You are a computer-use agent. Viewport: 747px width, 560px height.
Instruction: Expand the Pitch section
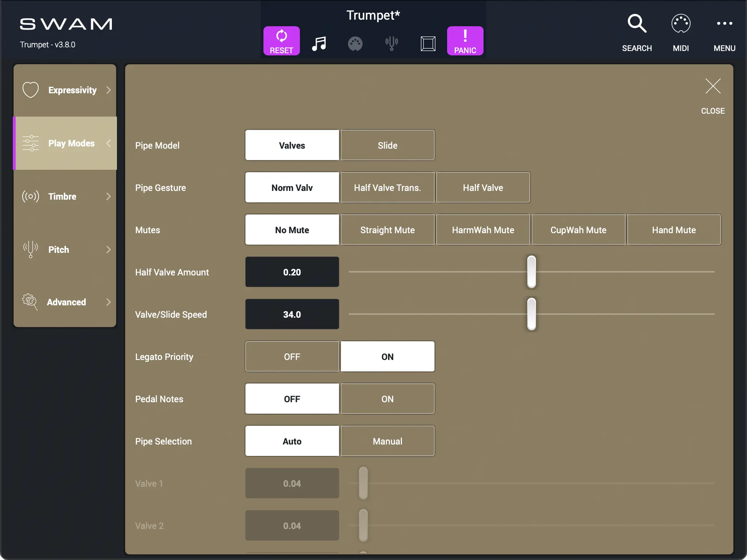[65, 250]
